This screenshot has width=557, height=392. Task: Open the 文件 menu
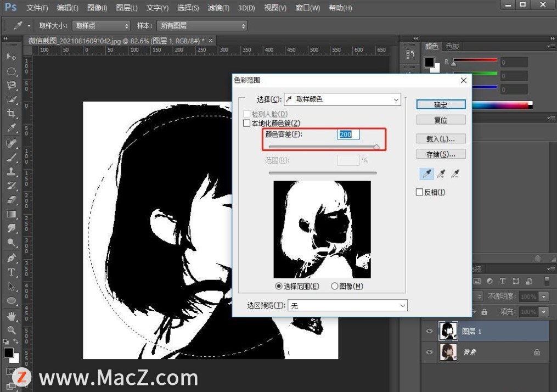tap(37, 8)
